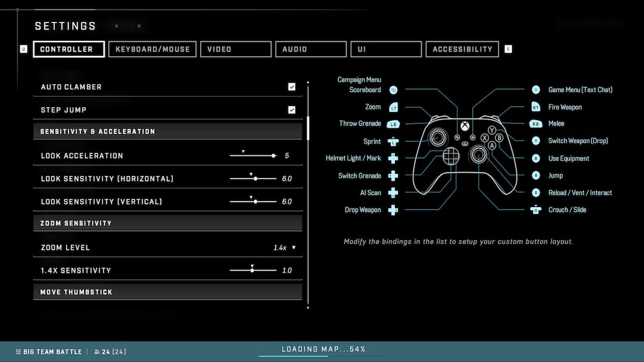Toggle the Crouch / Slide right-stick binding
The height and width of the screenshot is (362, 644).
tap(536, 210)
